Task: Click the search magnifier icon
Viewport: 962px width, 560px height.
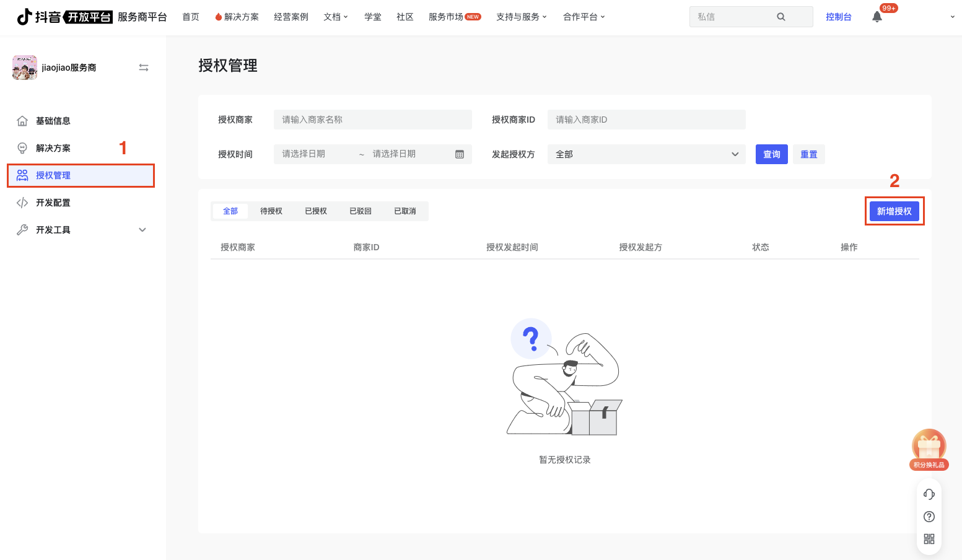Action: 781,17
